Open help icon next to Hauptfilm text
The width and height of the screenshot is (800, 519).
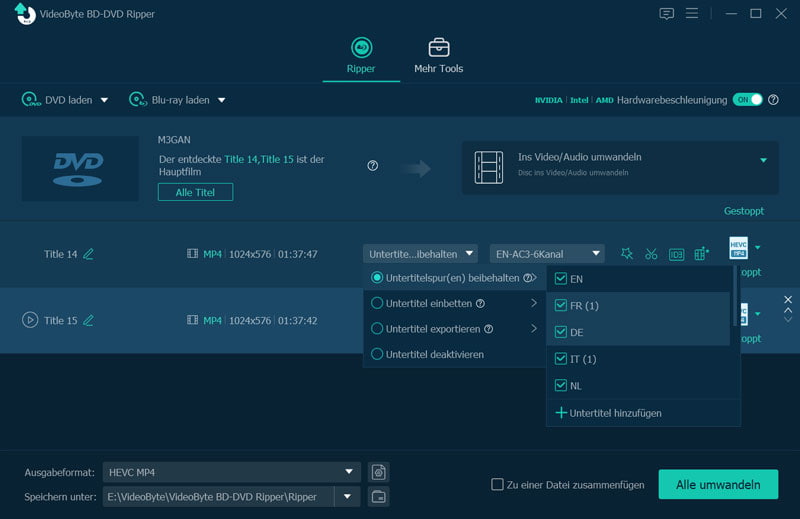click(x=372, y=165)
